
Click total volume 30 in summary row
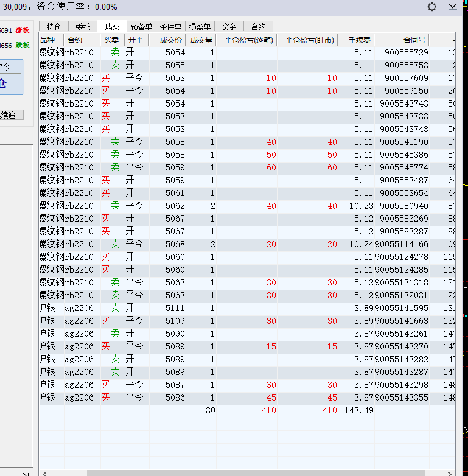[x=211, y=410]
